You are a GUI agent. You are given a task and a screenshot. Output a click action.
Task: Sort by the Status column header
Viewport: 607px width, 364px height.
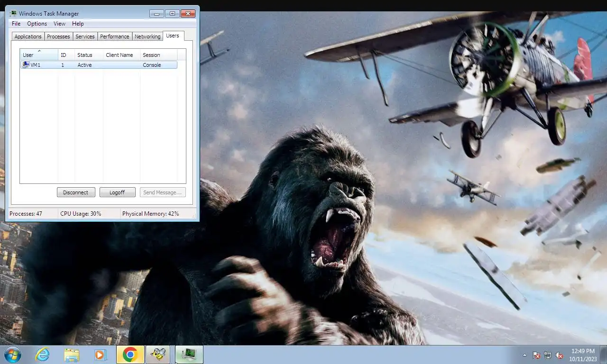tap(89, 55)
